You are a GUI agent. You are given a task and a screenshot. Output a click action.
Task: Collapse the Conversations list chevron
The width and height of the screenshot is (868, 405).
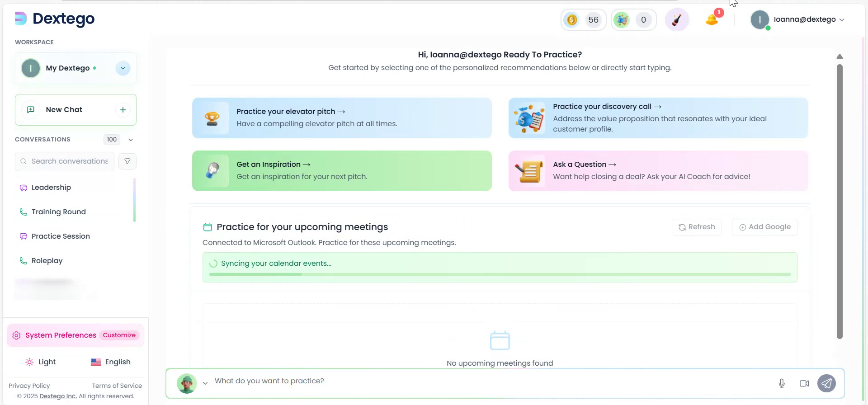131,140
